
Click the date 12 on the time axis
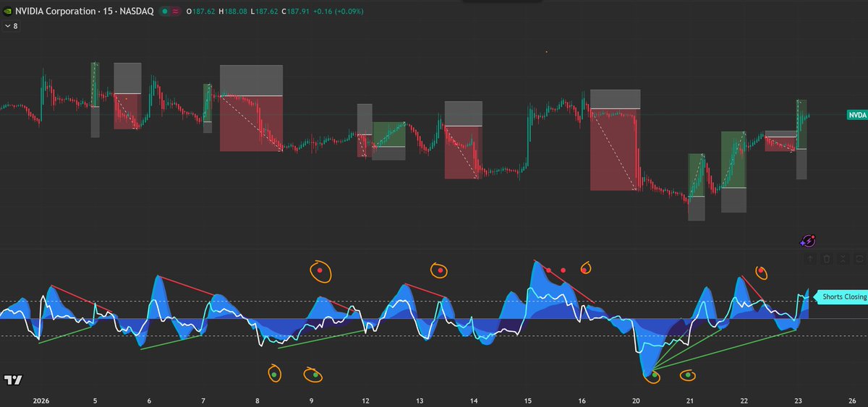[366, 400]
